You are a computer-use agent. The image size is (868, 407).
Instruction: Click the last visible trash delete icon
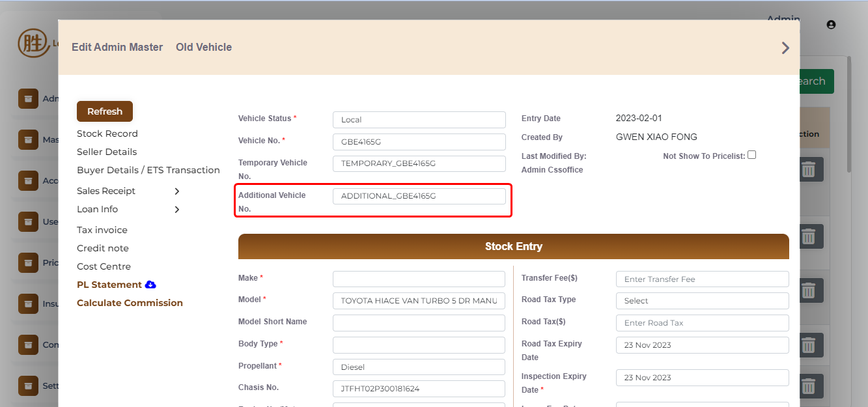click(808, 387)
